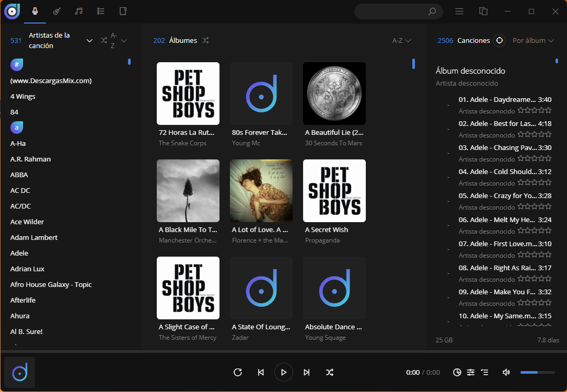Open the Folders tab icon
This screenshot has height=392, width=567.
pyautogui.click(x=123, y=11)
